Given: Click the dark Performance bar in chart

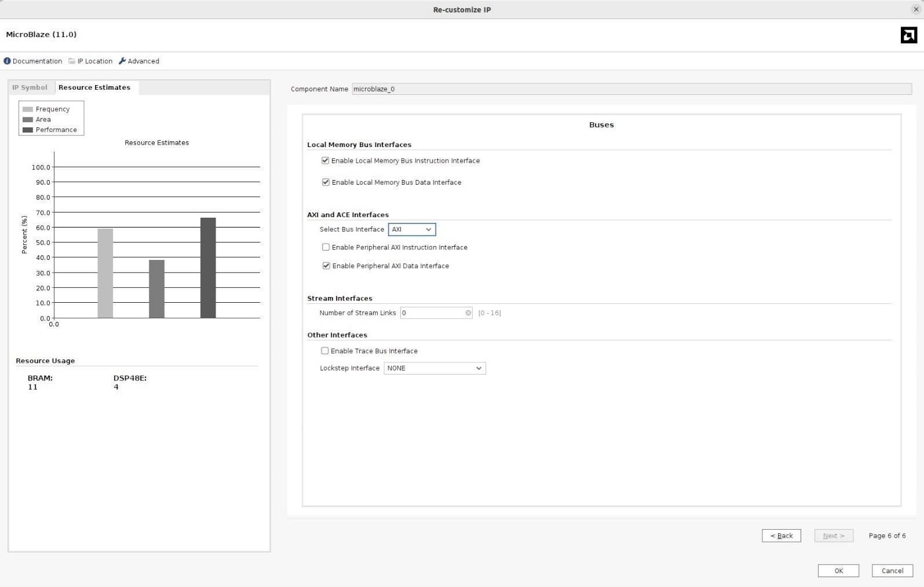Looking at the screenshot, I should point(208,267).
